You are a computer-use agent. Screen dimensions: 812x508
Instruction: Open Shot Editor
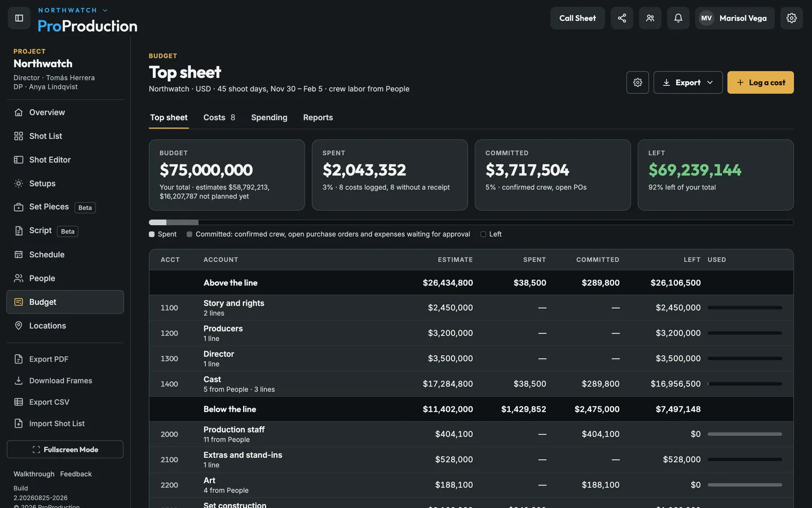65,160
